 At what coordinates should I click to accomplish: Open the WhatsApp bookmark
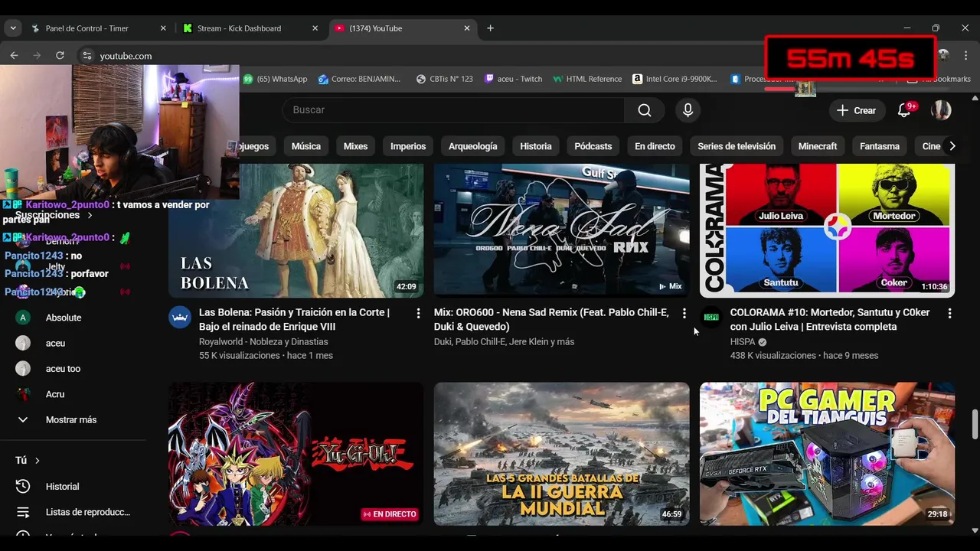click(x=275, y=79)
